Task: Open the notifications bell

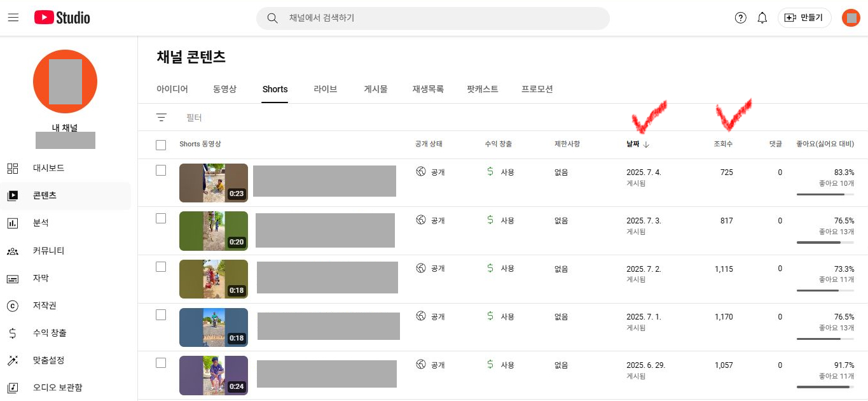Action: coord(762,18)
